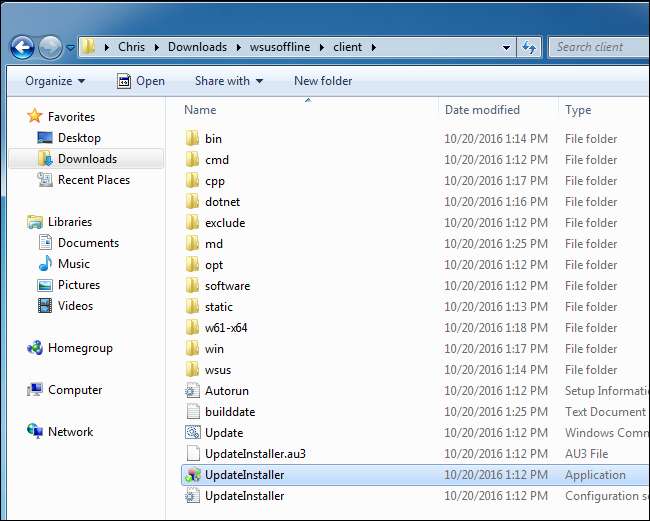Open the Share with dropdown menu

(229, 81)
